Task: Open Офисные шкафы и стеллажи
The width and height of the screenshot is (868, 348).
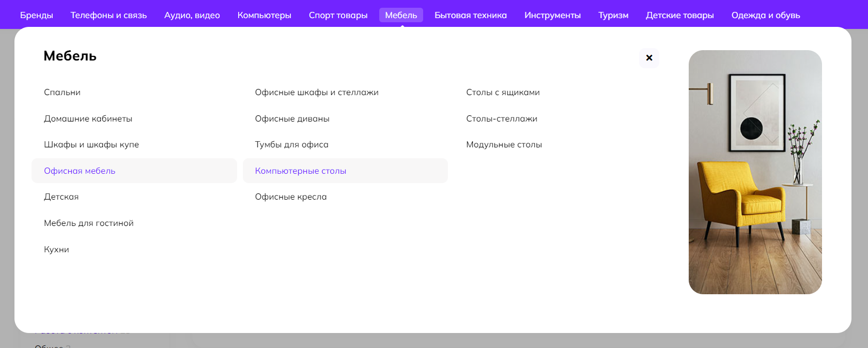Action: click(x=316, y=93)
